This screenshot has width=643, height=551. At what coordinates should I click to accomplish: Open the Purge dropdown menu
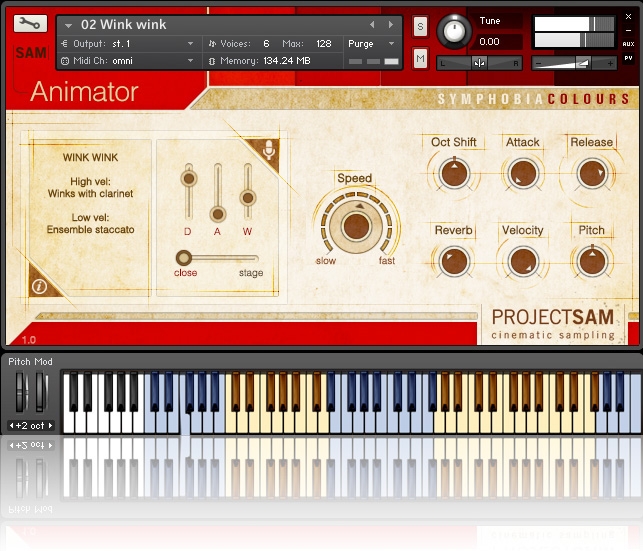pyautogui.click(x=371, y=43)
